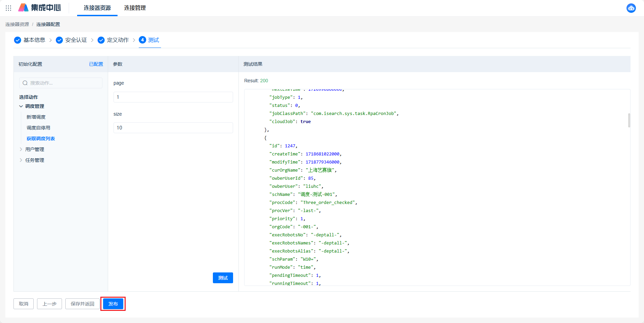The width and height of the screenshot is (644, 323).
Task: Click the "createTime": 1718681022000 line
Action: [x=305, y=154]
